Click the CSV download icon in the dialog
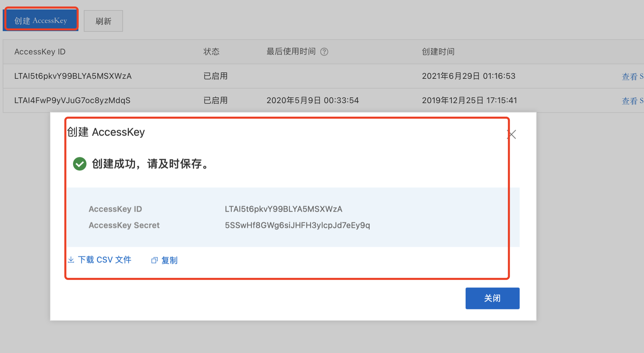This screenshot has height=353, width=644. coord(71,260)
